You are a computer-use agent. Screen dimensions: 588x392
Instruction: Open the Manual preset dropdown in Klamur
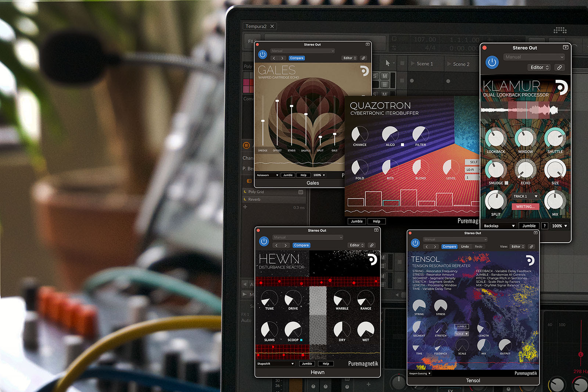(x=534, y=57)
